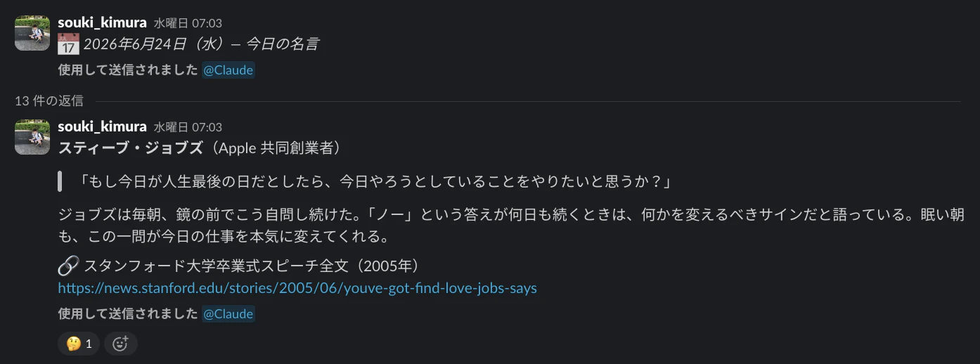This screenshot has width=980, height=364.
Task: Click the calendar emoji before 2026年6月24日
Action: pyautogui.click(x=68, y=44)
